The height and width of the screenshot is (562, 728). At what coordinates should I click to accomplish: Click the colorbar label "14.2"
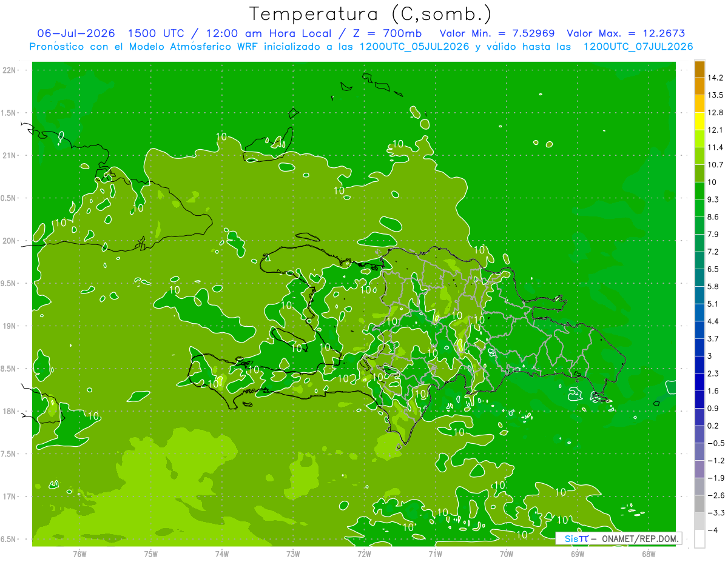pyautogui.click(x=716, y=78)
